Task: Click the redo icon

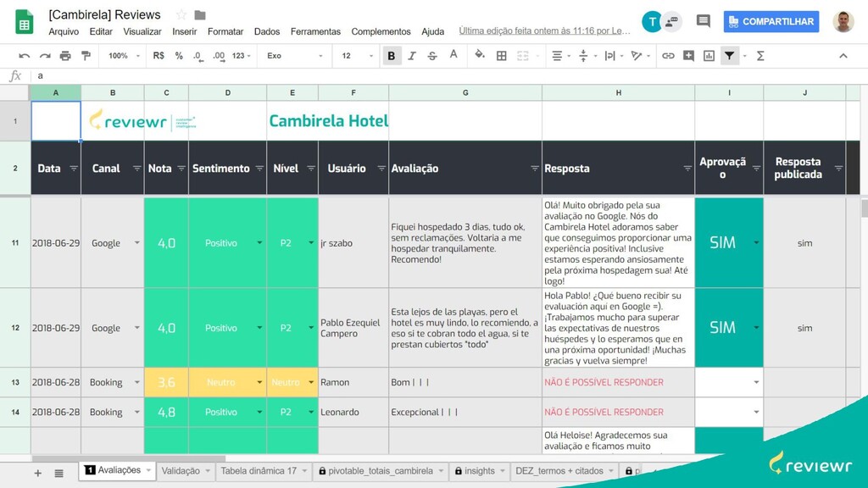Action: coord(45,56)
